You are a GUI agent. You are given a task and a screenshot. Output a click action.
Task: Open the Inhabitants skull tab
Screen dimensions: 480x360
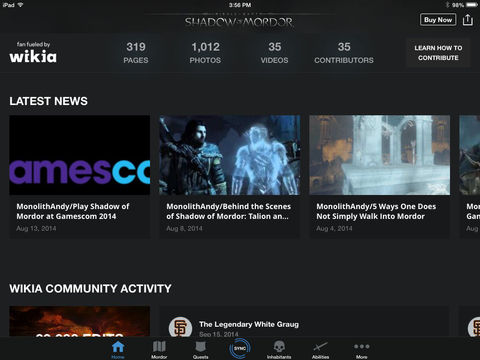[x=279, y=349]
